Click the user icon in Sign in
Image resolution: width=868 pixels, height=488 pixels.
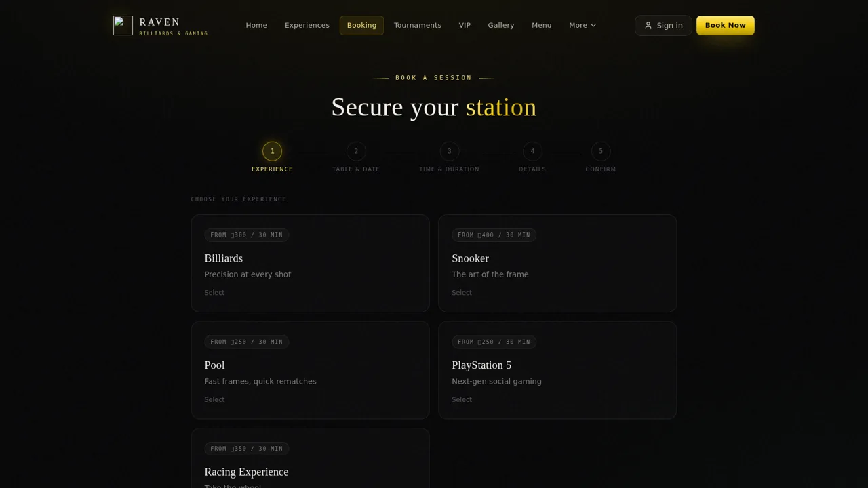click(648, 26)
